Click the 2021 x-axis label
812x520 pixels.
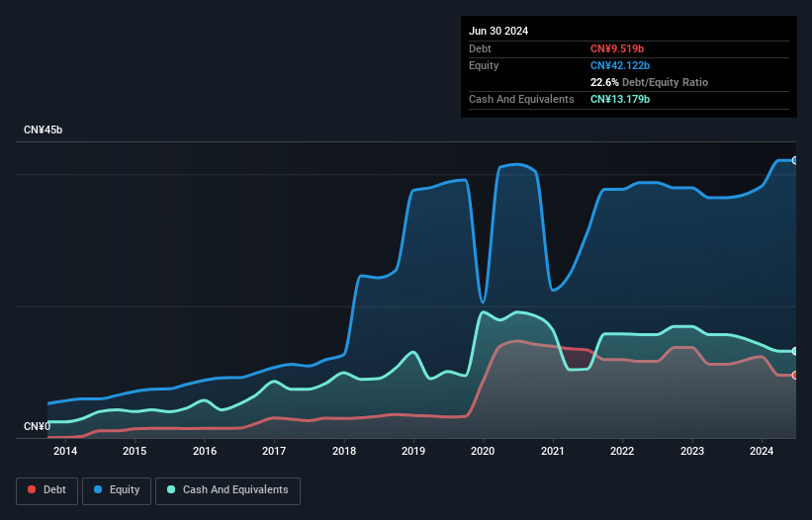coord(553,451)
